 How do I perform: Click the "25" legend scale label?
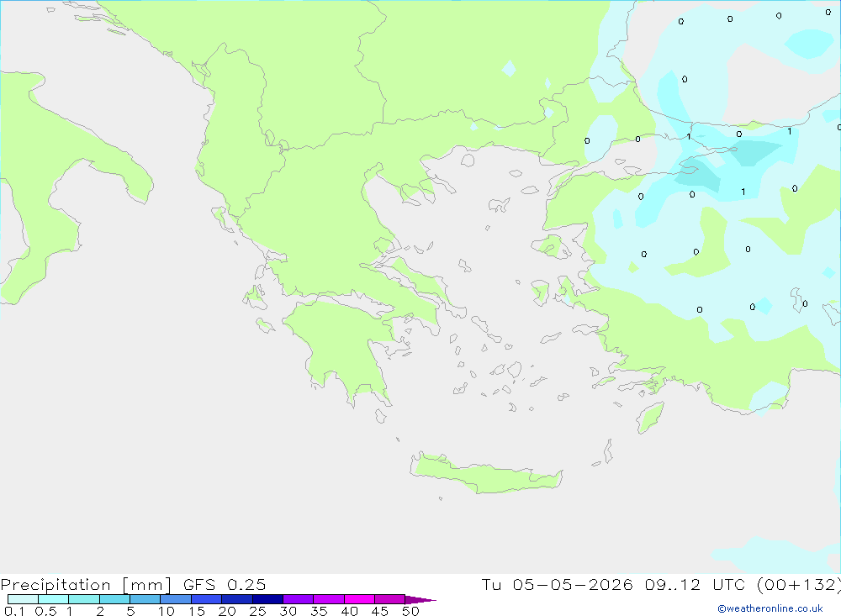(257, 611)
